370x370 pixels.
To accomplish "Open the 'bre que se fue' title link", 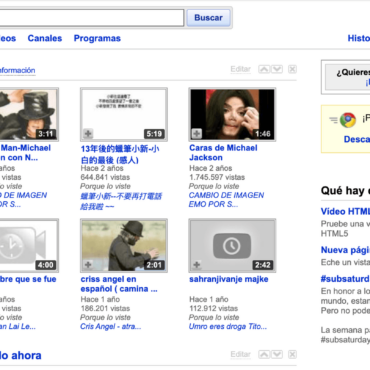I will click(28, 279).
